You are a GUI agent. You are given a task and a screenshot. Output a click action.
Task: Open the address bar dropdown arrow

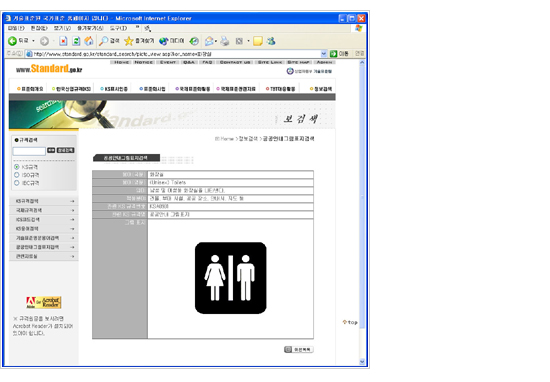pyautogui.click(x=324, y=54)
